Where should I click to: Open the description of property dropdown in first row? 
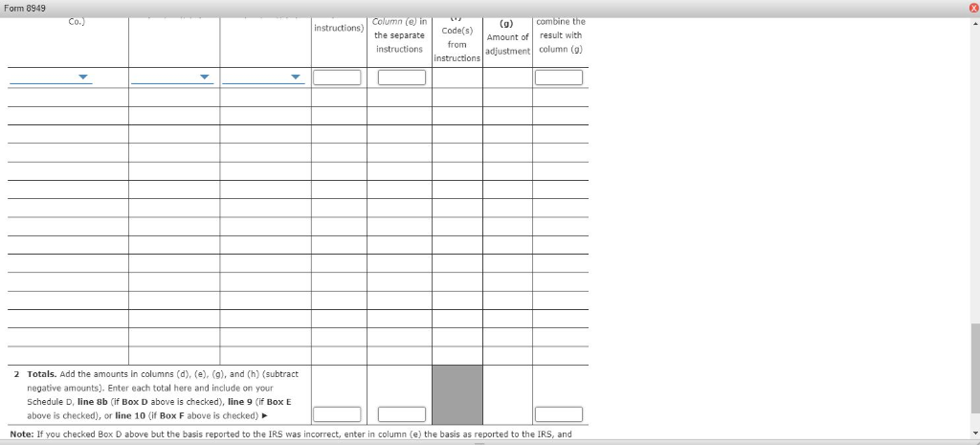[x=51, y=78]
